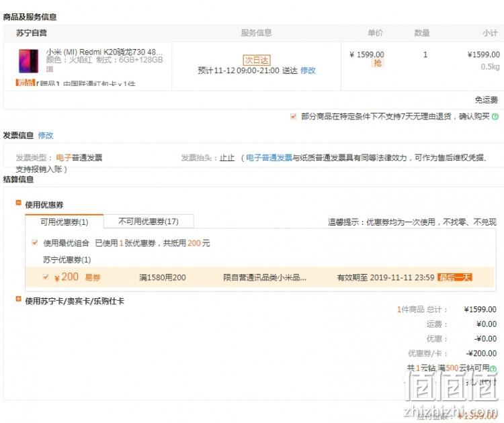The height and width of the screenshot is (423, 504).
Task: Select the -¥200.00 coupon deduction amount
Action: click(x=481, y=353)
